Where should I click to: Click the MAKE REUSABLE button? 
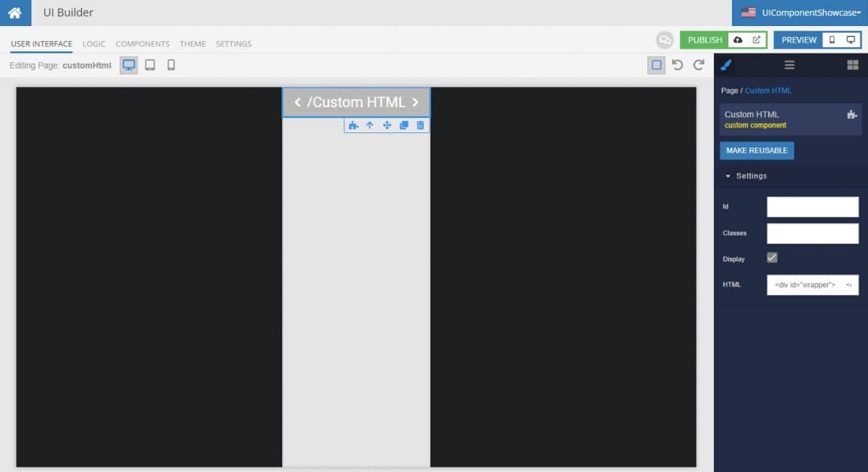(x=757, y=151)
